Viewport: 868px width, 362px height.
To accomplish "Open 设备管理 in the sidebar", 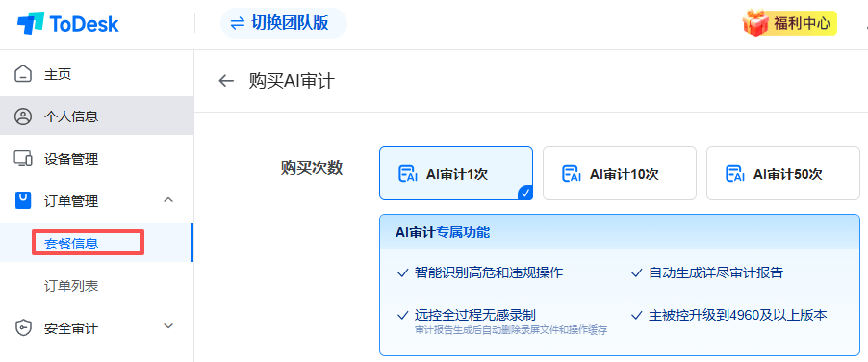I will tap(97, 159).
